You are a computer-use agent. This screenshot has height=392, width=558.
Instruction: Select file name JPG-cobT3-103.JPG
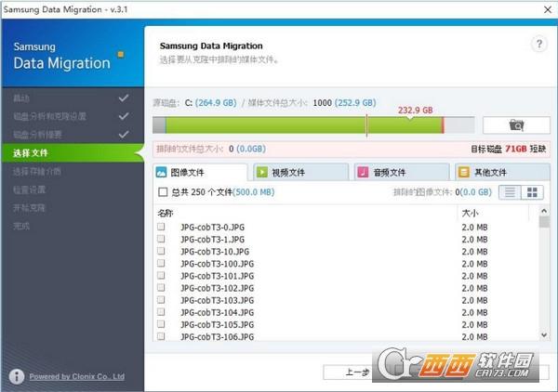click(x=217, y=300)
